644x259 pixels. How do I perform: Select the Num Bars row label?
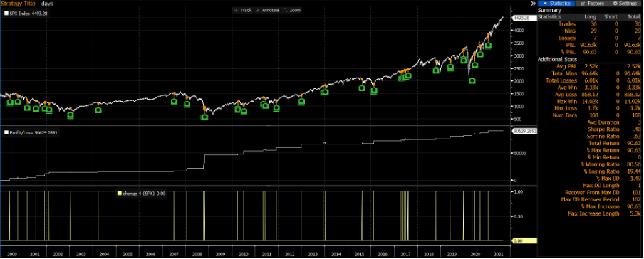coord(566,115)
